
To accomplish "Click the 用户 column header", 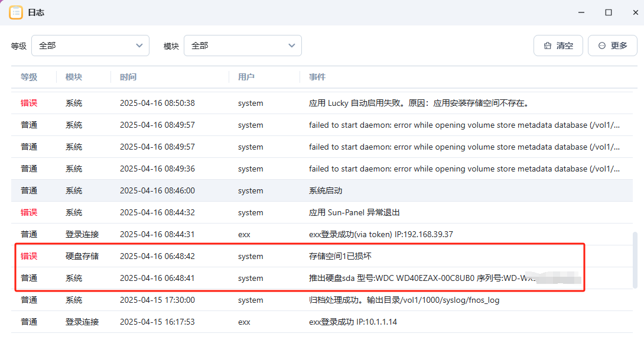I will (x=246, y=77).
